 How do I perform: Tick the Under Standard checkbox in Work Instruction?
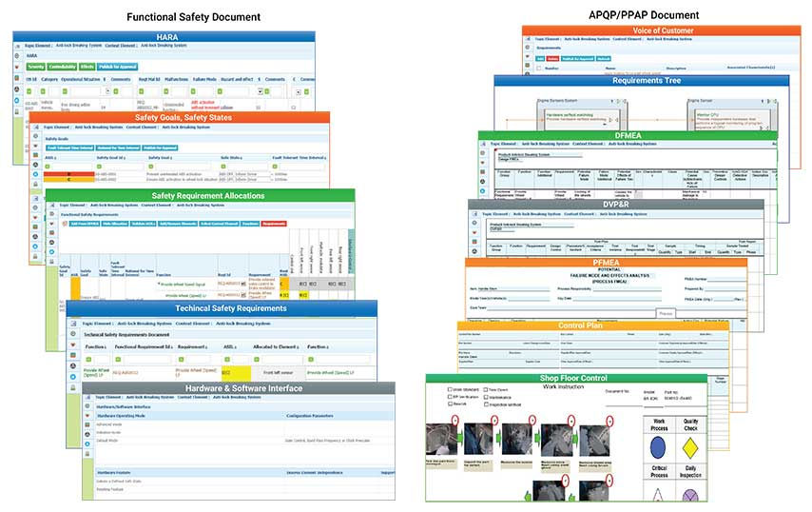point(450,389)
